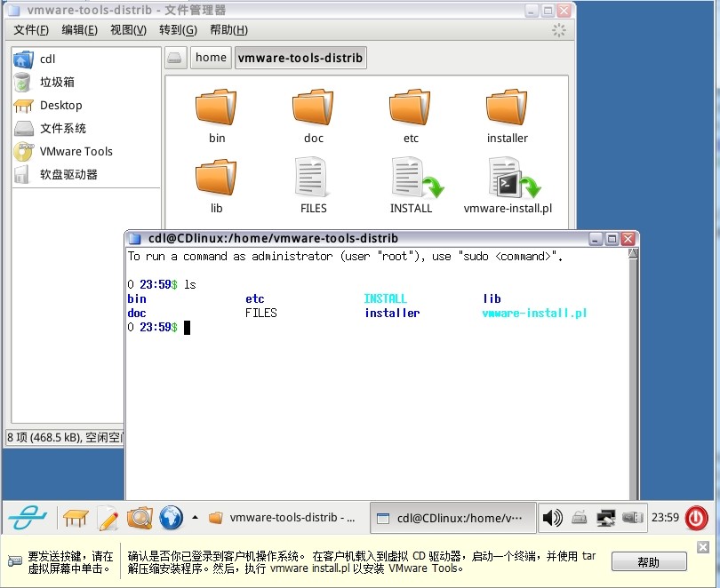Viewport: 720px width, 588px height.
Task: Select the FILES text file icon
Action: pos(312,177)
